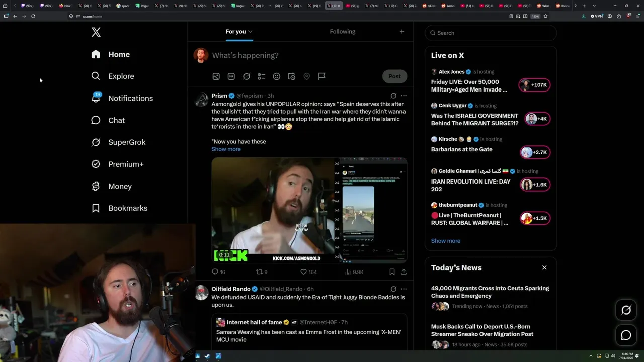Open the Explore page from the sidebar
644x362 pixels.
(x=113, y=76)
